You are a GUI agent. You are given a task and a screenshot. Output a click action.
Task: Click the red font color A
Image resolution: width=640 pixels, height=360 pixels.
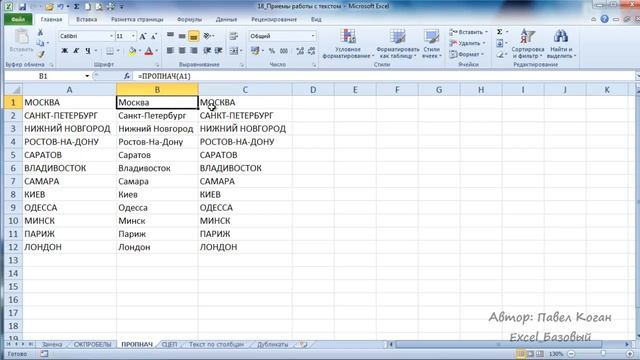[149, 51]
